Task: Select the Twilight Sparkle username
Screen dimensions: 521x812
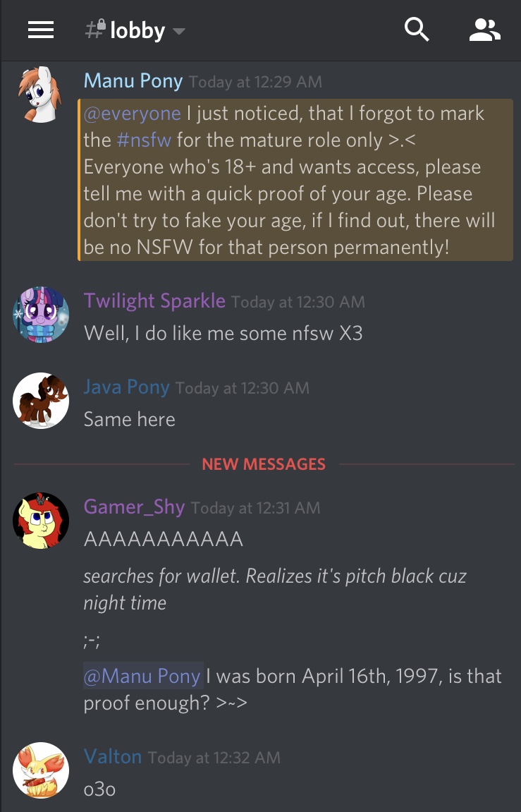Action: click(154, 301)
